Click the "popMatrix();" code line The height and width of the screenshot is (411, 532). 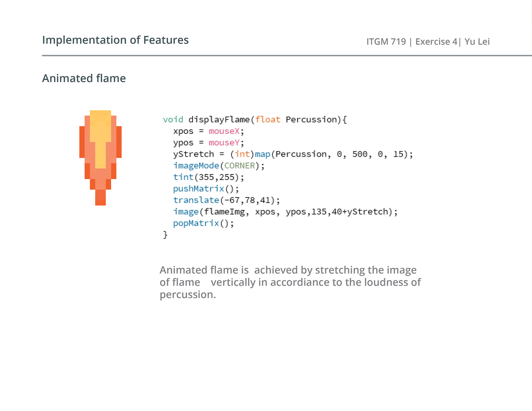203,224
